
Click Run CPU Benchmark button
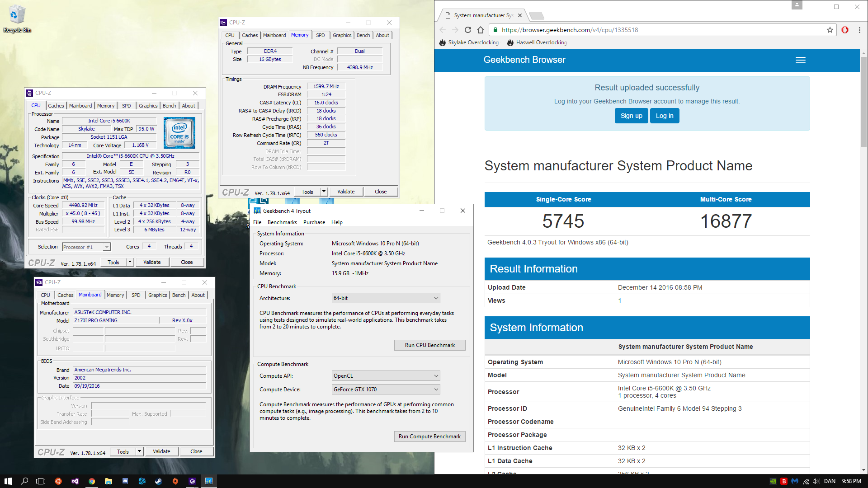430,345
